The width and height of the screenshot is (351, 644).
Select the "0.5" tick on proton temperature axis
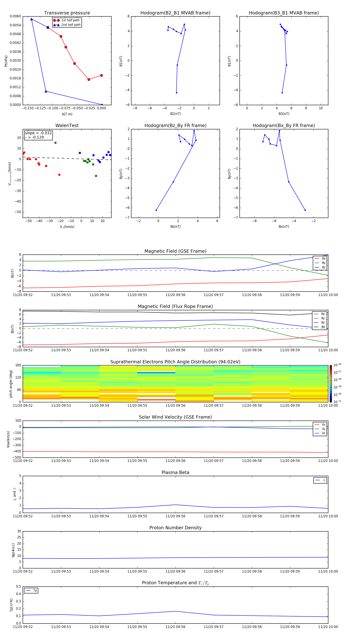tap(19, 586)
